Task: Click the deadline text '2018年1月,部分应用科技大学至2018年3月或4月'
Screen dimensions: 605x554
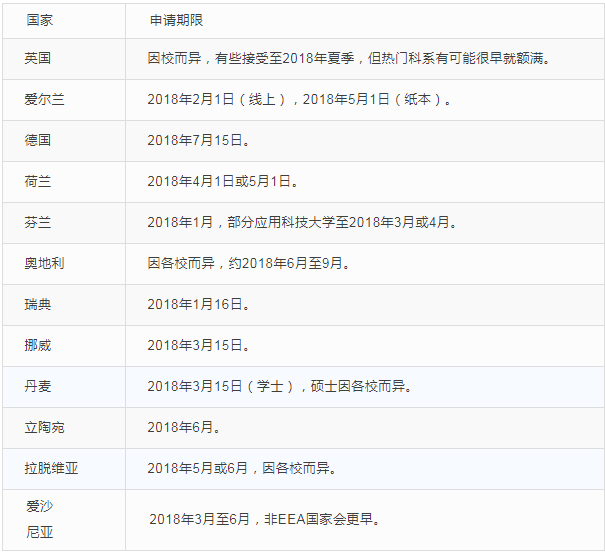Action: (302, 222)
